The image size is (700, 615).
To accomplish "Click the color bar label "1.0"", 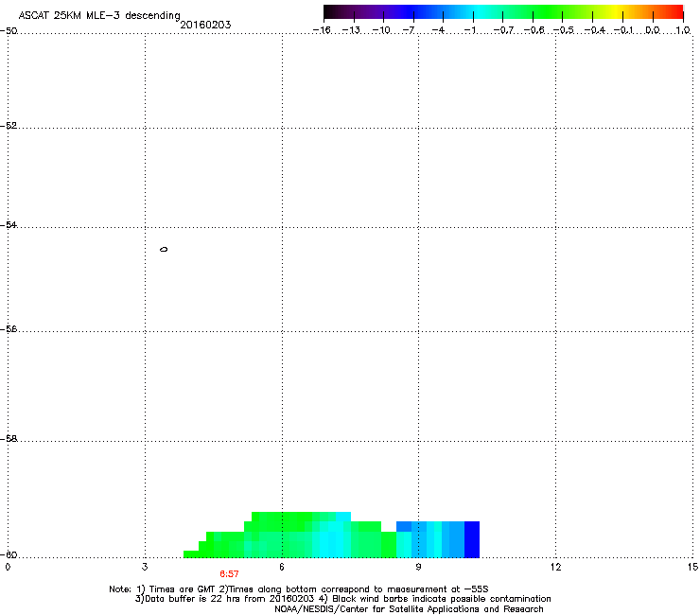I will (x=683, y=30).
